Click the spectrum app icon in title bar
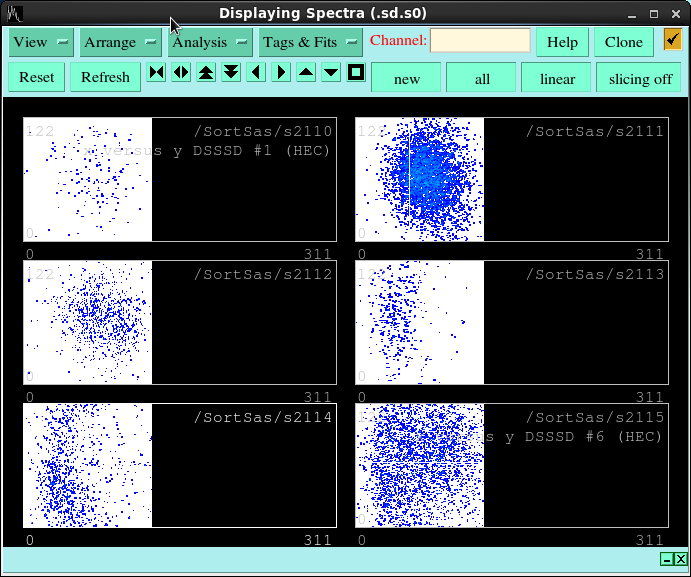Viewport: 691px width, 577px height. 15,14
